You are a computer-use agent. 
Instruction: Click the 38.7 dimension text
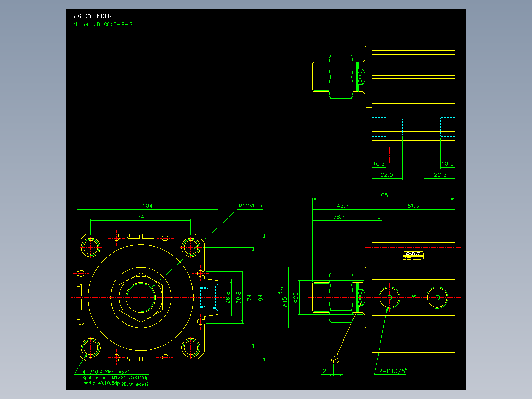pos(339,217)
